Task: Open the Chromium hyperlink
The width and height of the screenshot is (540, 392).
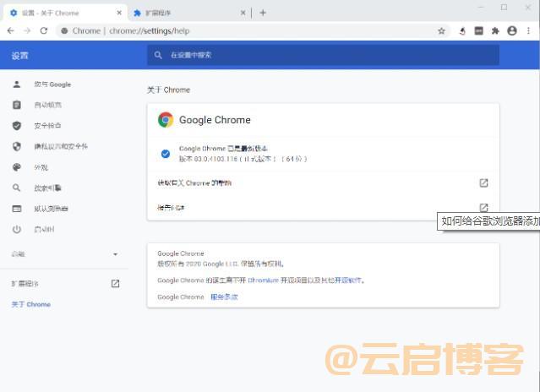Action: 263,280
